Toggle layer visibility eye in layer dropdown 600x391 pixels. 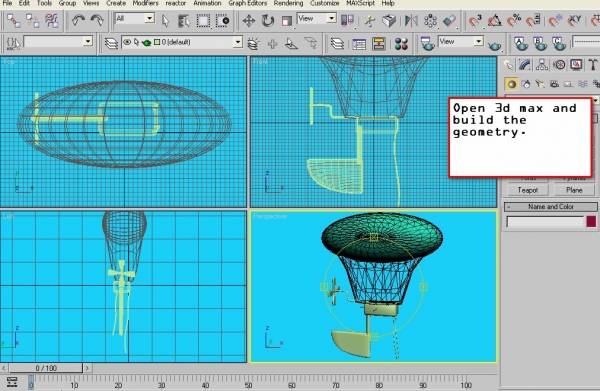point(127,42)
